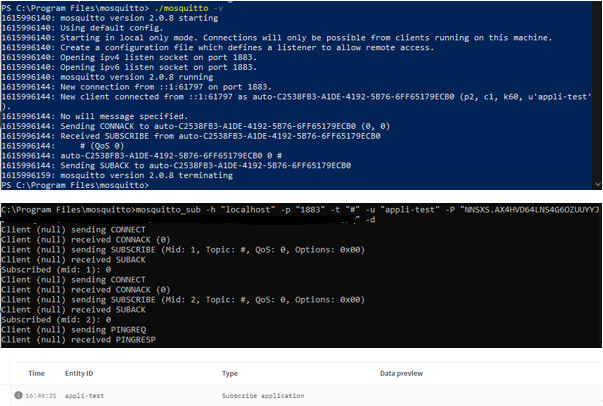The height and width of the screenshot is (406, 603).
Task: Click the 'sending PINGREQ' line
Action: click(x=73, y=330)
